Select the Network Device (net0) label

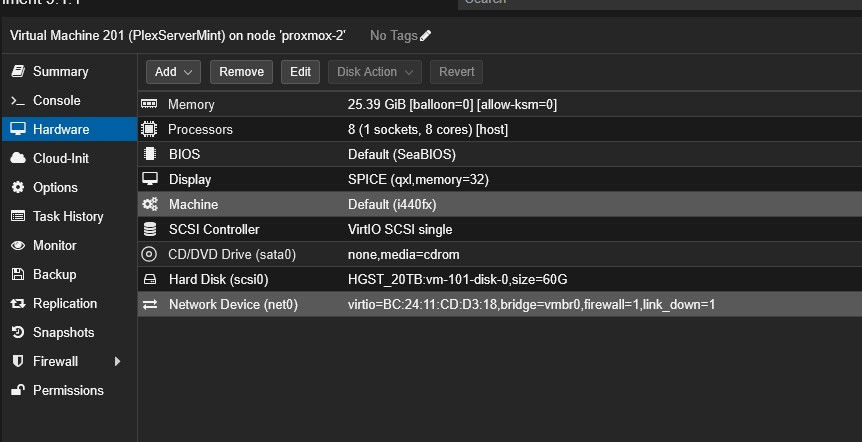233,305
